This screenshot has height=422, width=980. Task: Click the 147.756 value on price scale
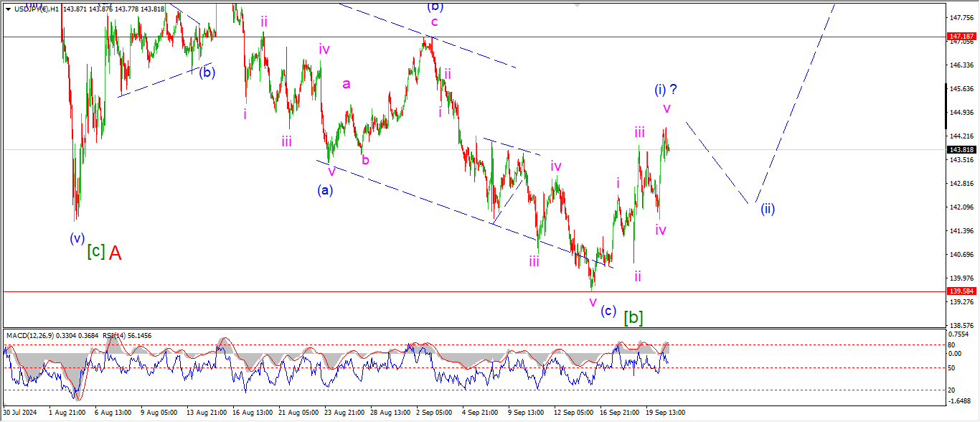coord(959,17)
